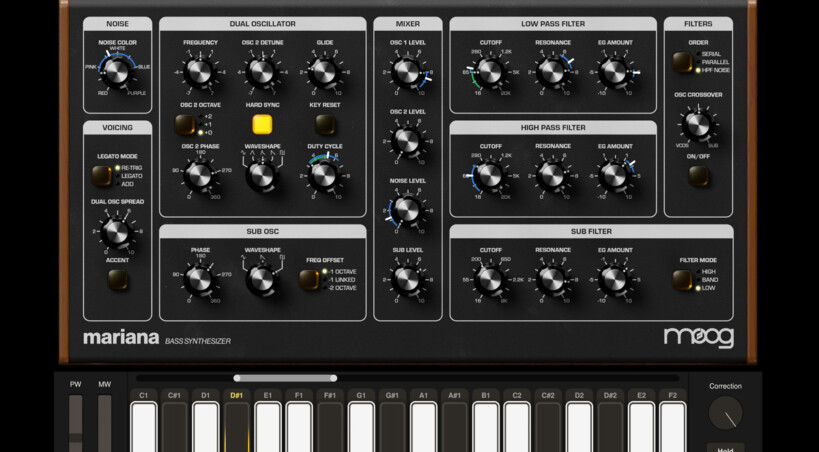This screenshot has width=819, height=452.
Task: Select RE-TRIG legato mode
Action: 128,168
